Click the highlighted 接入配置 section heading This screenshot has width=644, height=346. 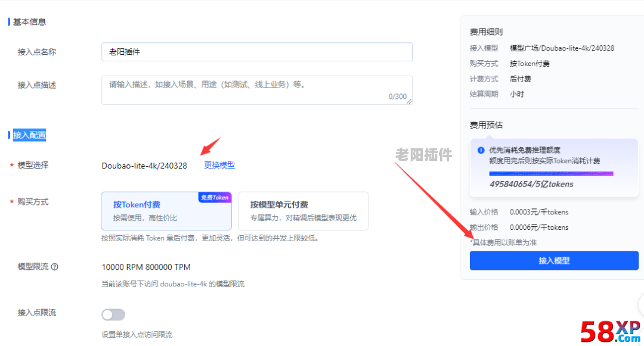29,135
